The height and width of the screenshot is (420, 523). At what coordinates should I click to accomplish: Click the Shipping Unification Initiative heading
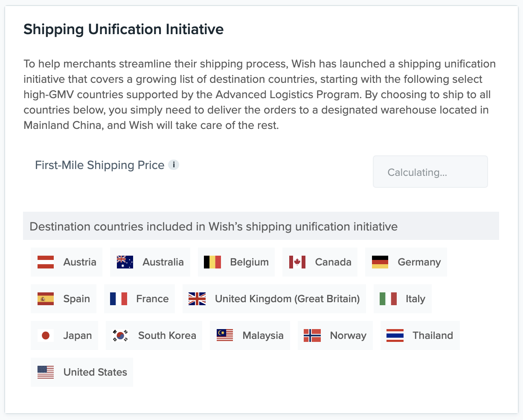tap(124, 29)
